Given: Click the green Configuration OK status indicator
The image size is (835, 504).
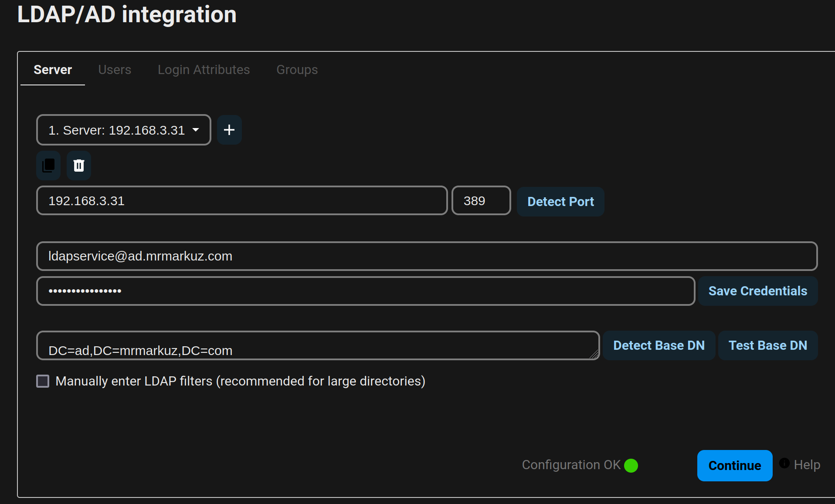Looking at the screenshot, I should pos(631,466).
